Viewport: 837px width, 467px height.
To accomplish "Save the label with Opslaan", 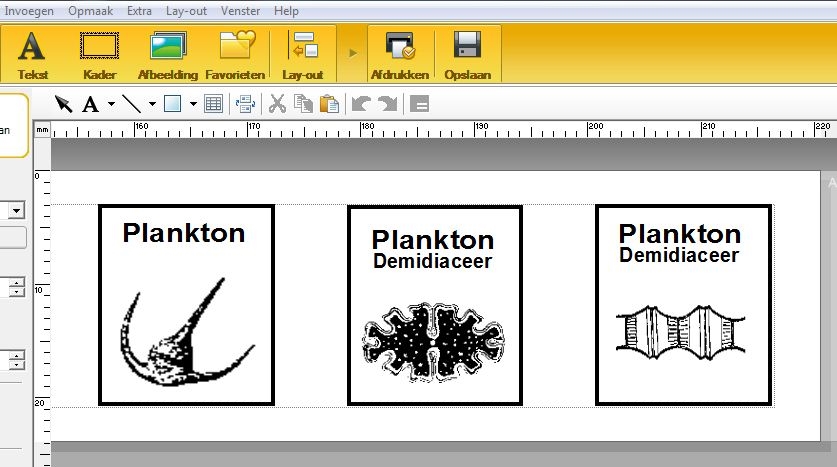I will click(467, 55).
